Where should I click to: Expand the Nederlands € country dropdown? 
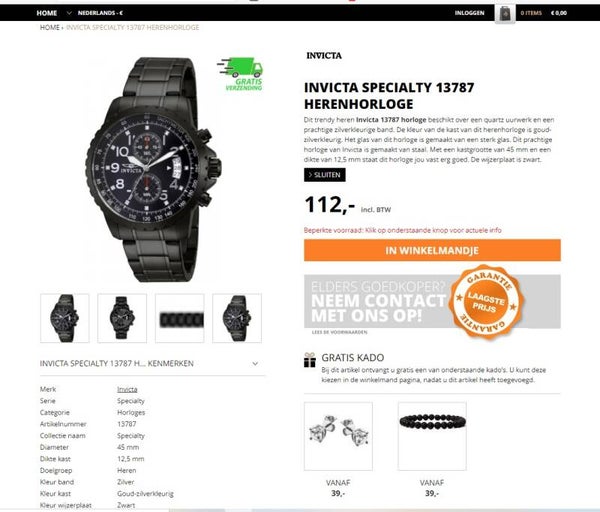pyautogui.click(x=95, y=13)
